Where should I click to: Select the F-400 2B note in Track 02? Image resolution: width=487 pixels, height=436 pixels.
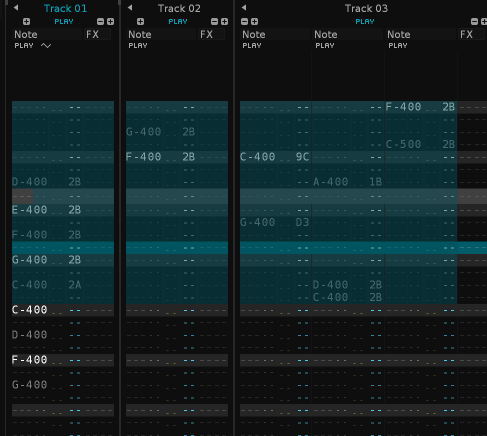coord(160,157)
